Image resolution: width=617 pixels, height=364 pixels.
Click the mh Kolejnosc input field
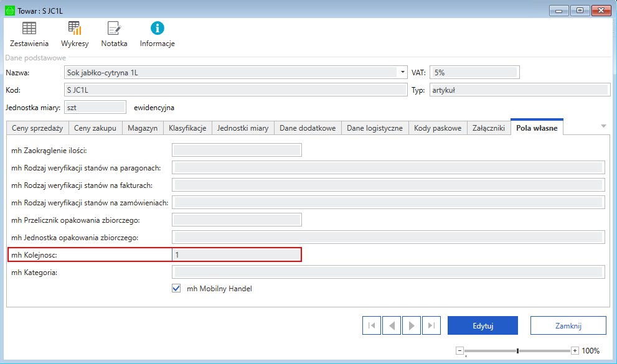[x=237, y=254]
